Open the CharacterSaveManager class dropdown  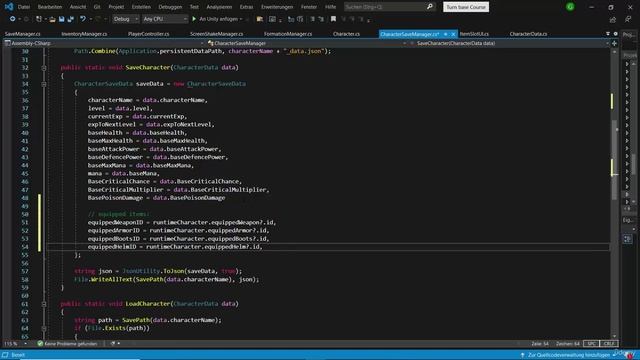tap(306, 43)
